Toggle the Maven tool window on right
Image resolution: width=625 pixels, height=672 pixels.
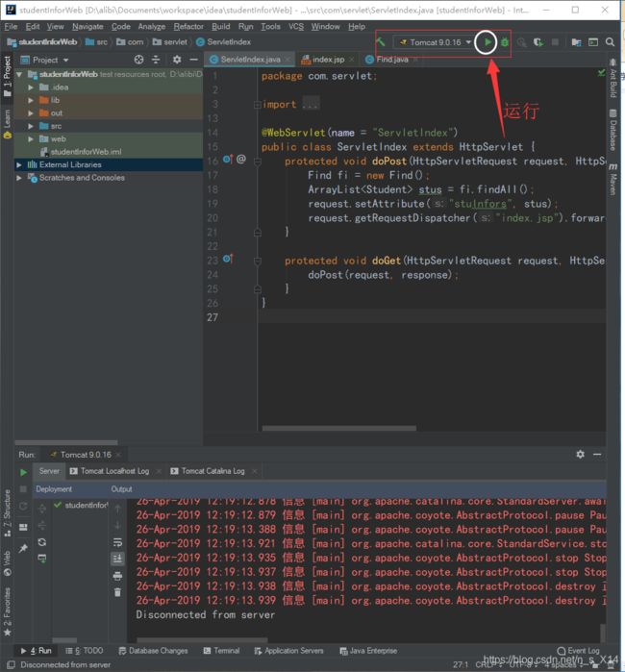(613, 179)
